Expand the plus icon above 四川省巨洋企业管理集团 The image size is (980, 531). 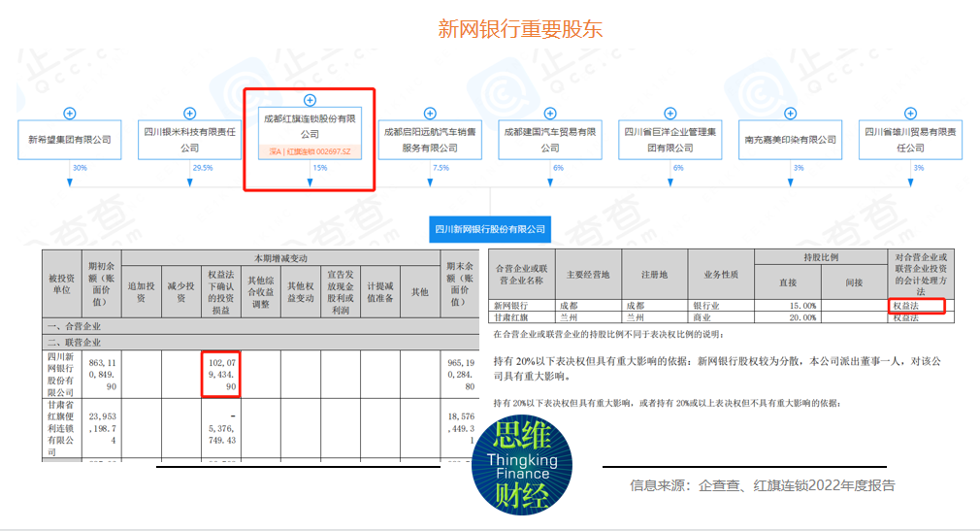point(670,114)
